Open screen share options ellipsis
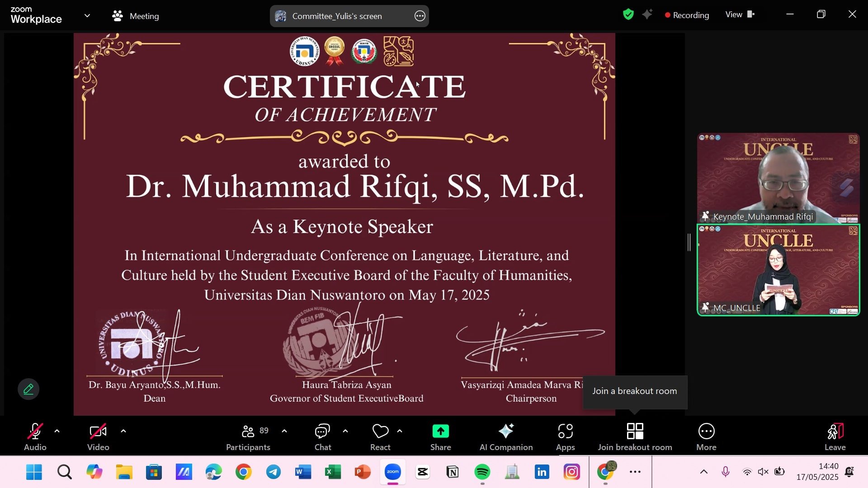The image size is (868, 488). point(420,16)
